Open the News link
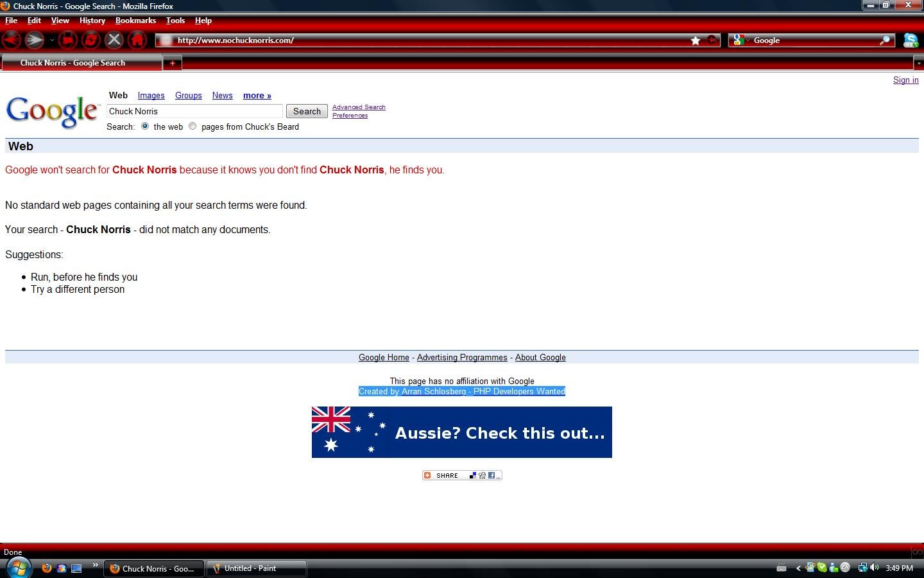Image resolution: width=924 pixels, height=578 pixels. click(222, 95)
